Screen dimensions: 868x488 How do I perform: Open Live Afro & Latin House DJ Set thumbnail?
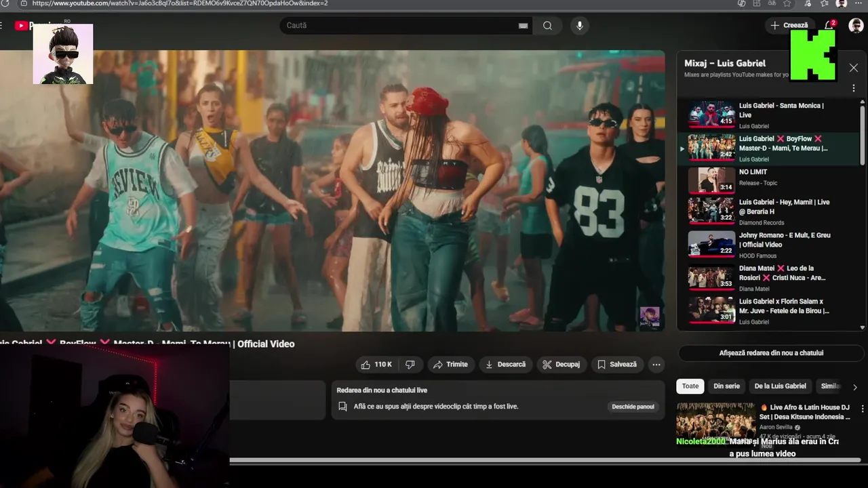(715, 424)
